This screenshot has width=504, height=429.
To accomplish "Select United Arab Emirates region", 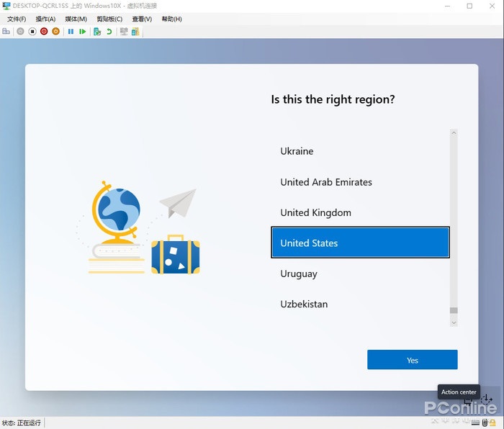I will click(360, 182).
